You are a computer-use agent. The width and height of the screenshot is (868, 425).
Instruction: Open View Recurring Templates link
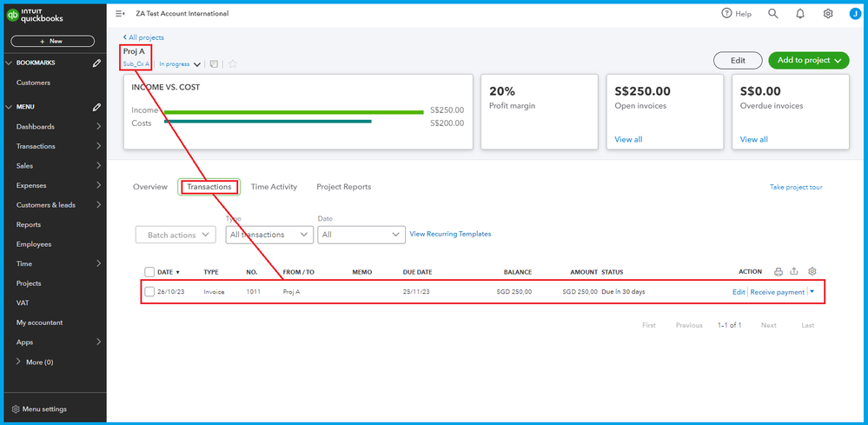click(450, 234)
